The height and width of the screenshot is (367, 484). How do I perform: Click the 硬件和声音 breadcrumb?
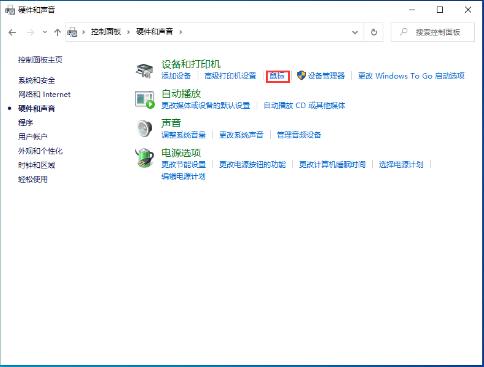(155, 32)
